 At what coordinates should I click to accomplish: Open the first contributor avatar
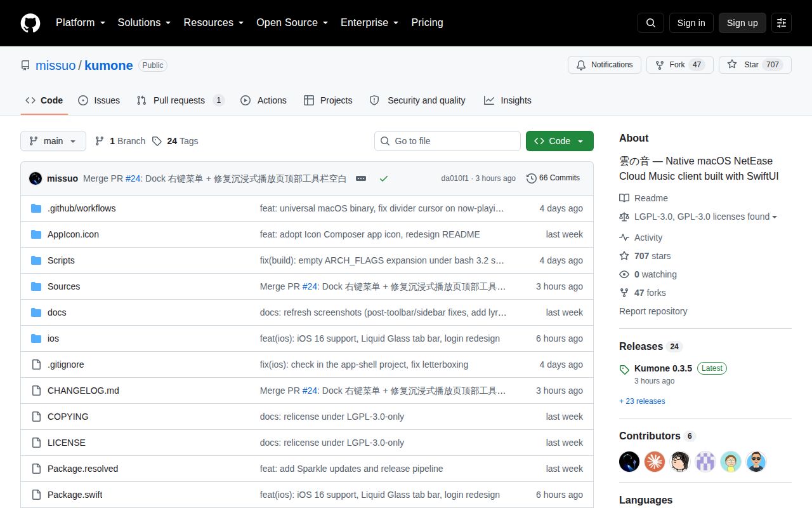coord(629,462)
